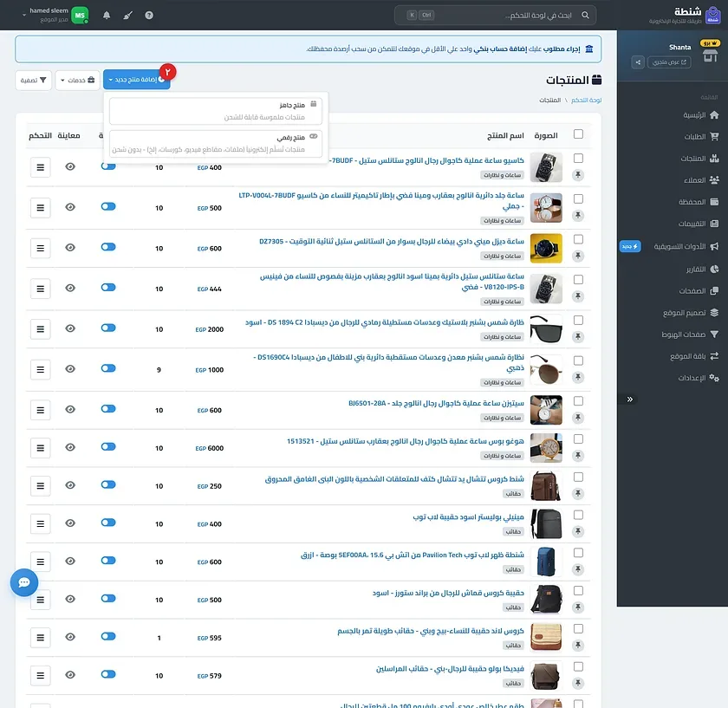Select the DS 1894 C2 sunglasses checkbox
728x708 pixels.
(578, 321)
